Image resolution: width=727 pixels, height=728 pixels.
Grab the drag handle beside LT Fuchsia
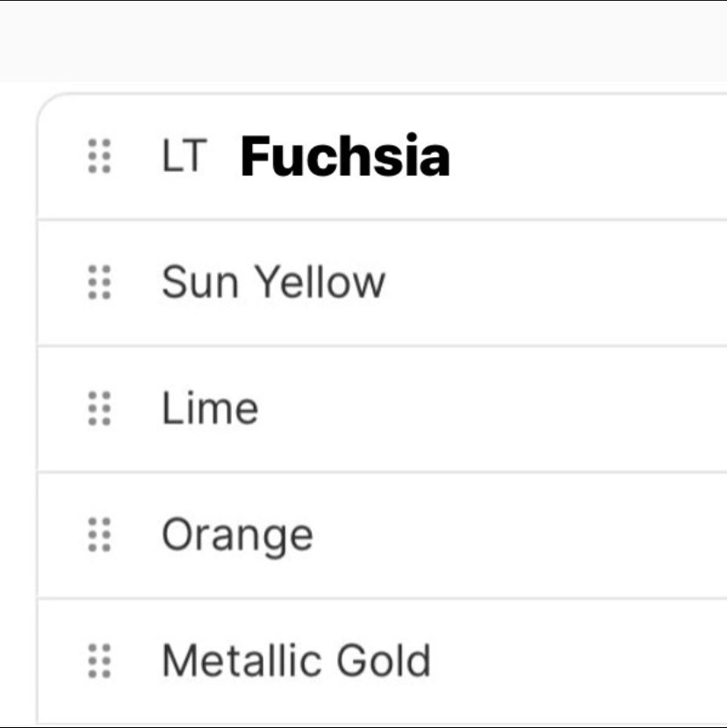[100, 156]
